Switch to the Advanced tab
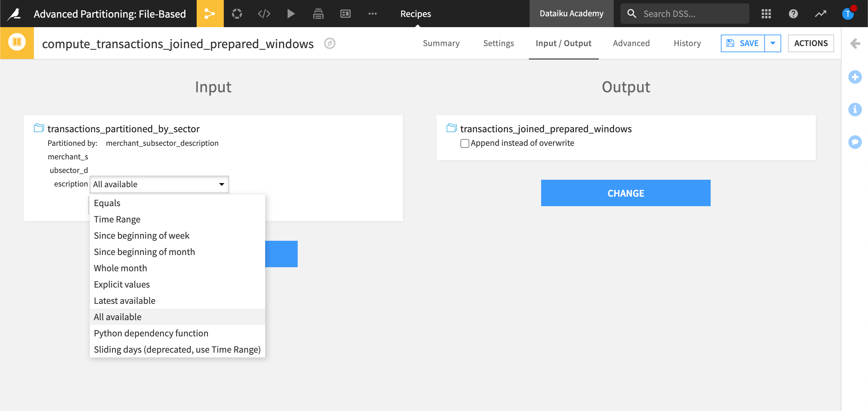 pos(631,43)
